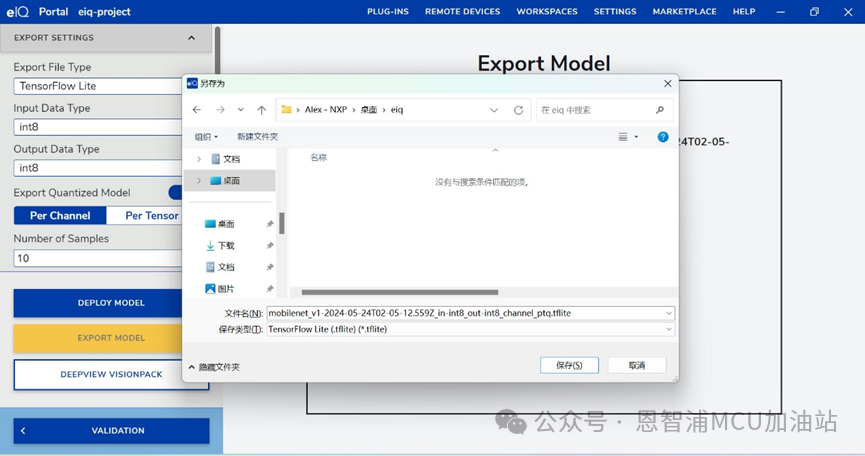865x456 pixels.
Task: Click breadcrumb Alex - NXP
Action: click(326, 110)
